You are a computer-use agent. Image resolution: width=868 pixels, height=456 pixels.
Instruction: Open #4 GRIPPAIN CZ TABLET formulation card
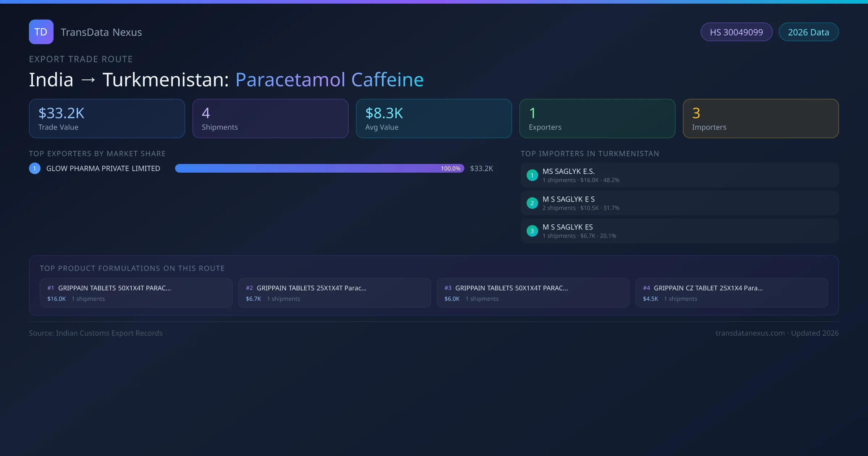pos(732,293)
